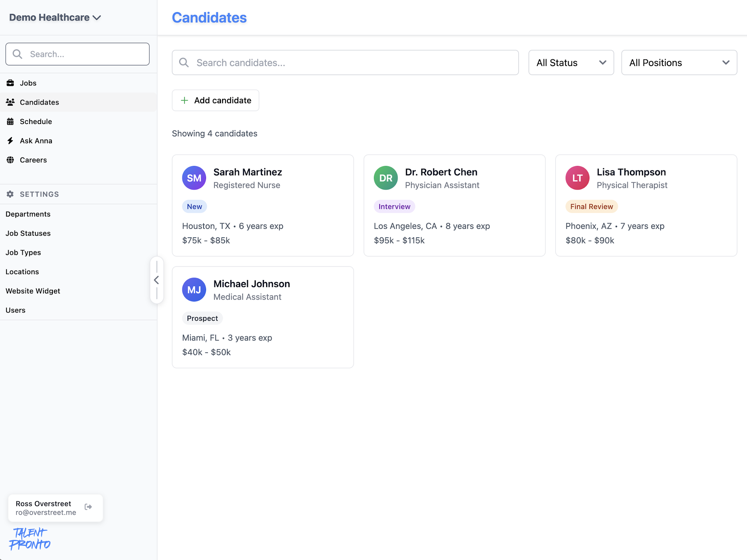Image resolution: width=747 pixels, height=560 pixels.
Task: Click the Settings gear icon
Action: 10,194
